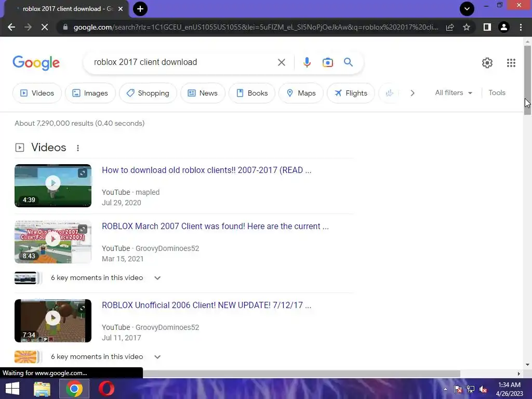Open the side panel icon

point(487,27)
